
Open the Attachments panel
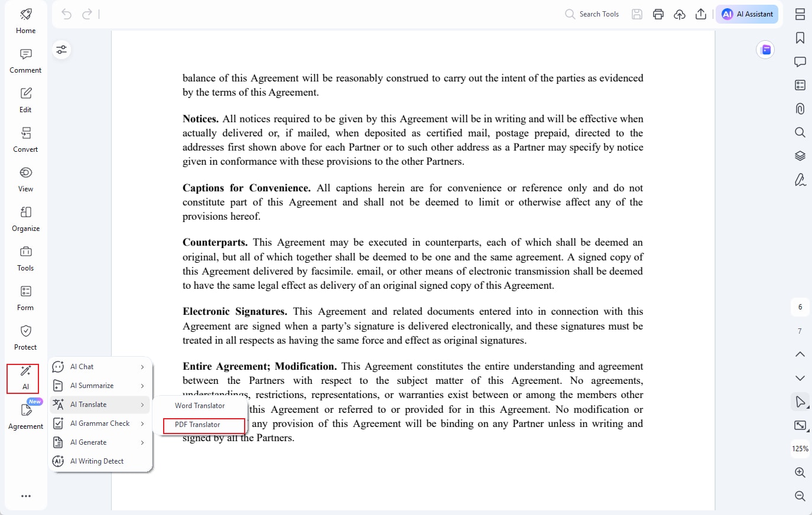coord(800,109)
